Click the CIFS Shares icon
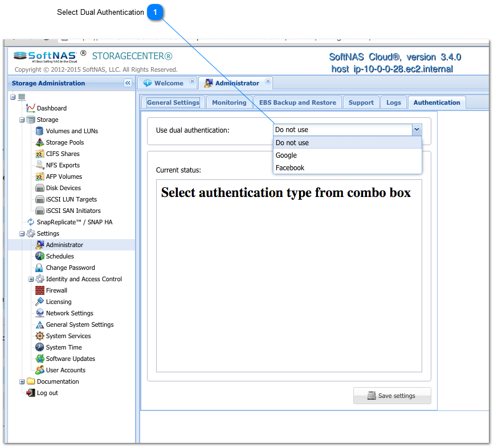 [x=40, y=154]
